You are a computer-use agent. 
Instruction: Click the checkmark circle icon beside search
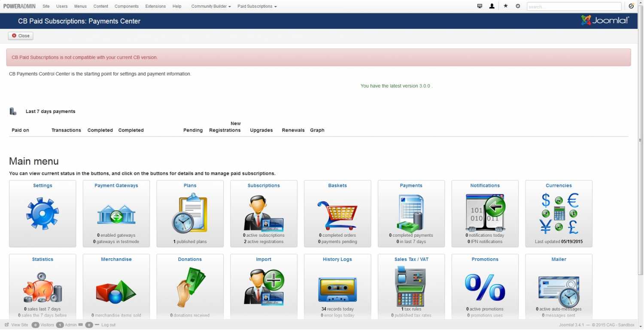(631, 6)
